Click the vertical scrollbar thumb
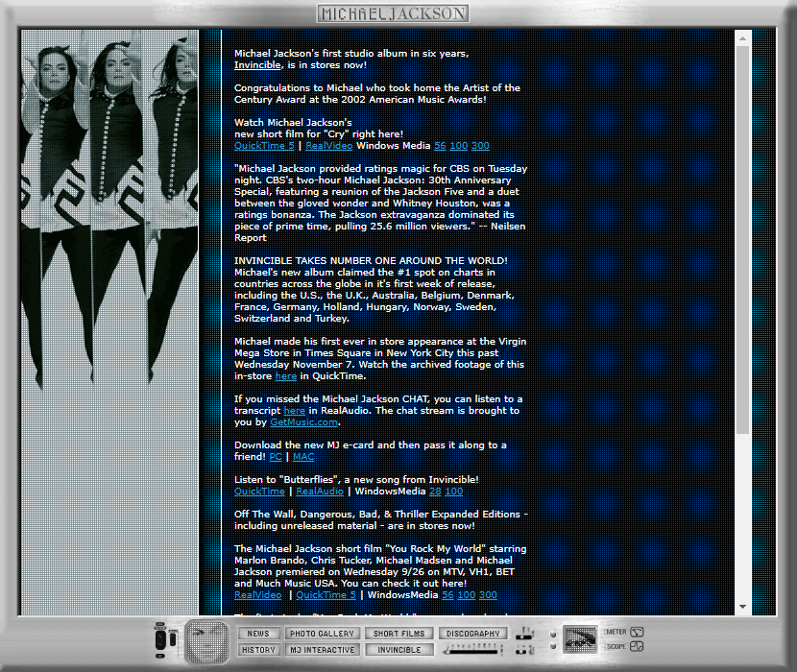Image resolution: width=797 pixels, height=672 pixels. (x=742, y=240)
